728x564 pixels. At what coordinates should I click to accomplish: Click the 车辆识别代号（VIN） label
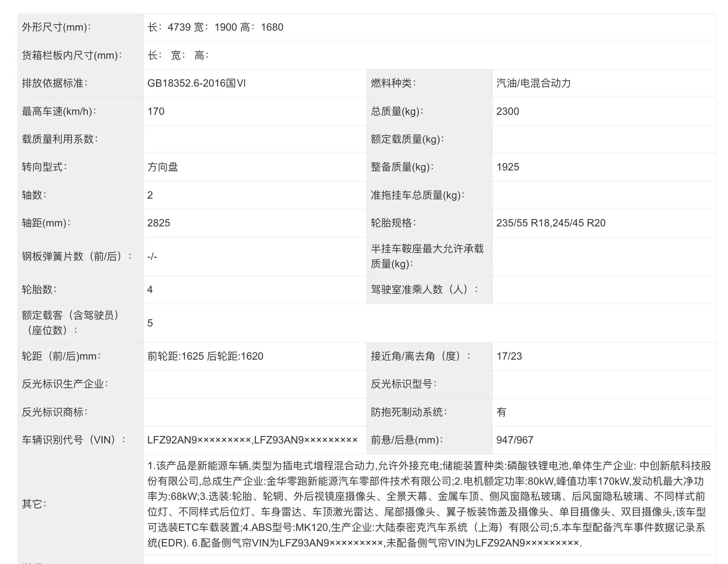[x=74, y=440]
